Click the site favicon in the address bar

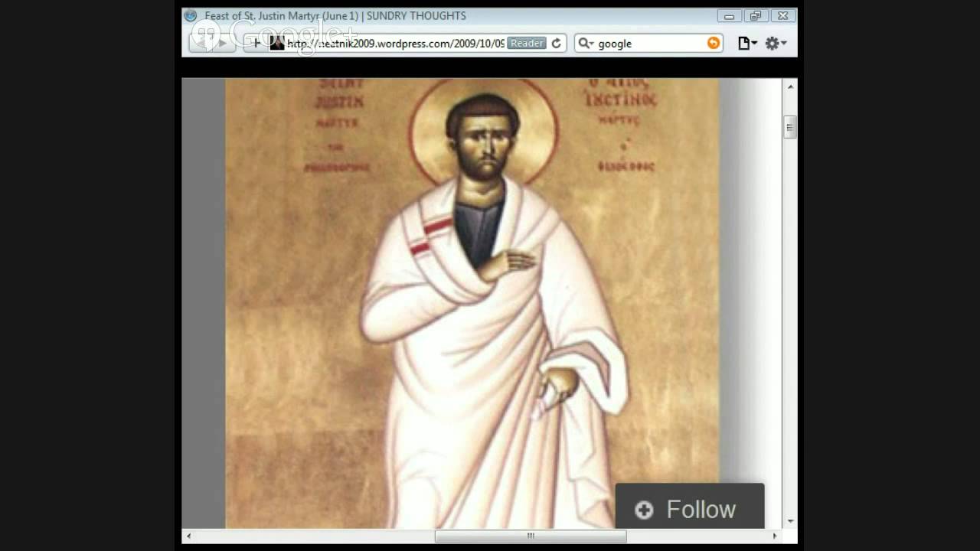[x=277, y=44]
